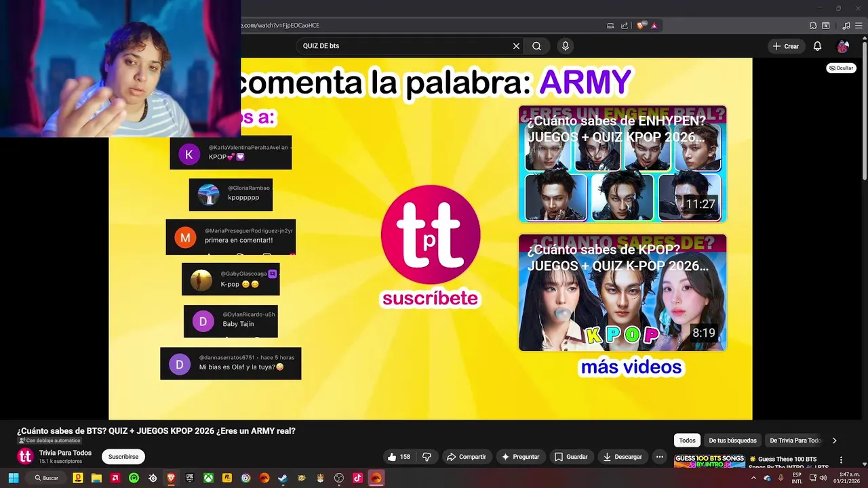Open TikTok from the taskbar
Viewport: 868px width, 488px height.
(x=357, y=478)
